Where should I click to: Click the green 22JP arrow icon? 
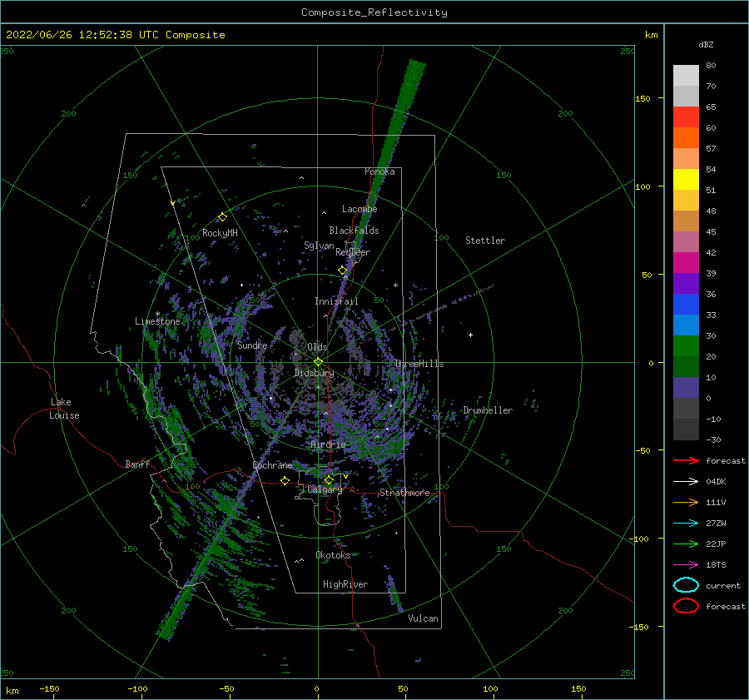click(686, 544)
